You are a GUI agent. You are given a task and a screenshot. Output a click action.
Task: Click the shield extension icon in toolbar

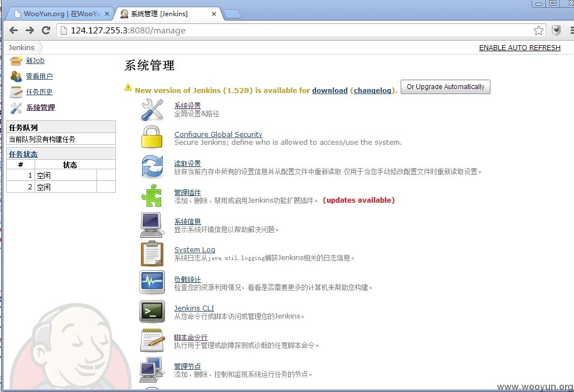click(556, 31)
